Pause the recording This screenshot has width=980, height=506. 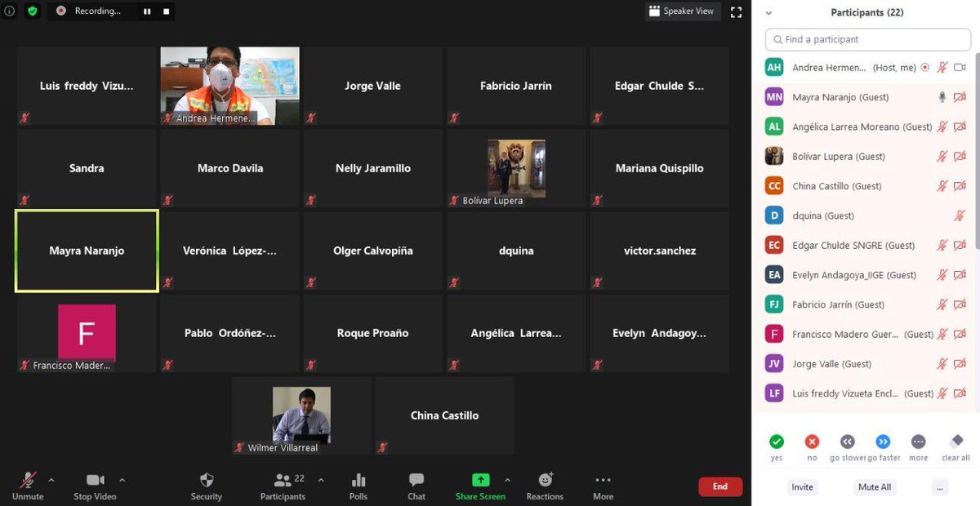click(x=148, y=11)
